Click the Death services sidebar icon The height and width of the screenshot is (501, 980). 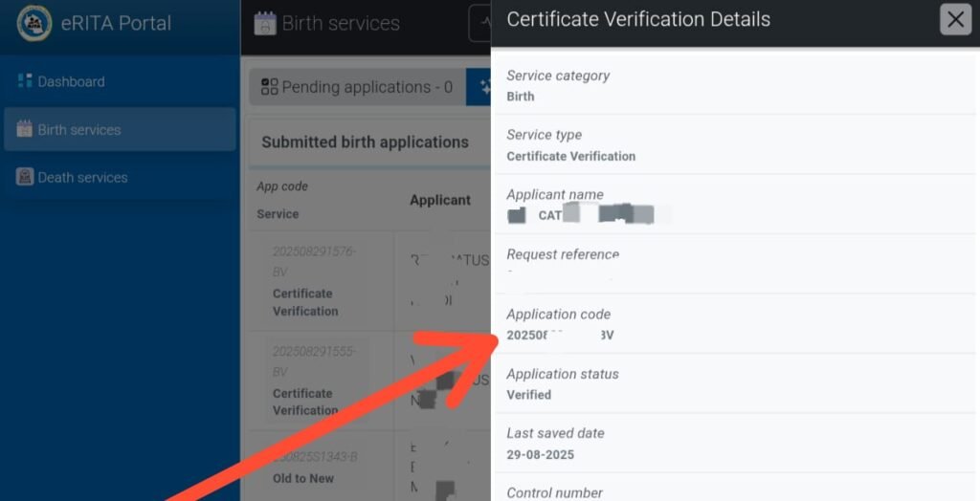click(x=24, y=177)
